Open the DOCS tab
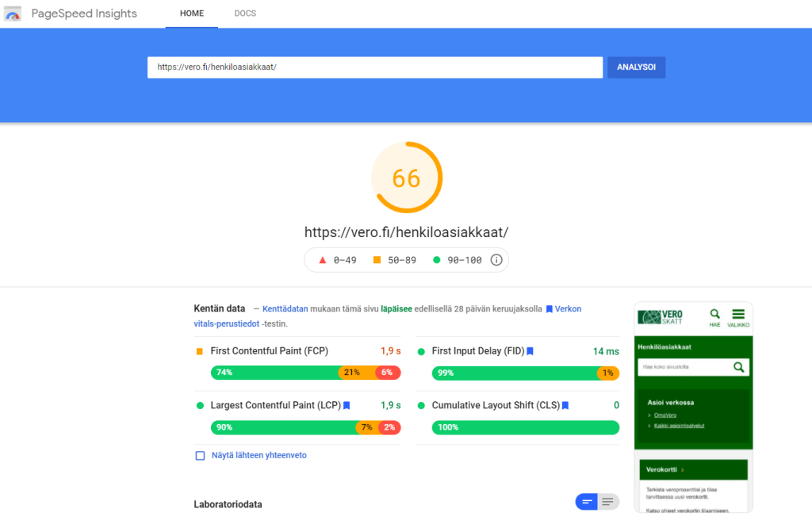 [x=245, y=13]
